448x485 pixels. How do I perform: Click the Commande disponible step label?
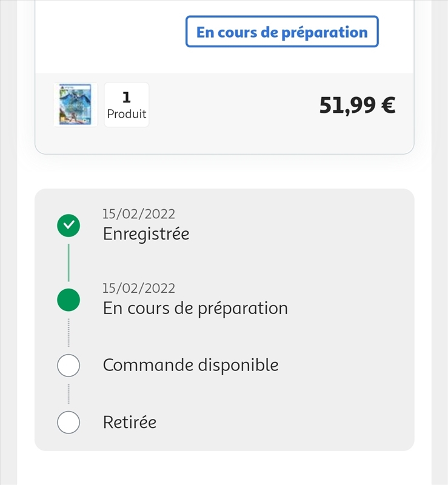pyautogui.click(x=190, y=365)
